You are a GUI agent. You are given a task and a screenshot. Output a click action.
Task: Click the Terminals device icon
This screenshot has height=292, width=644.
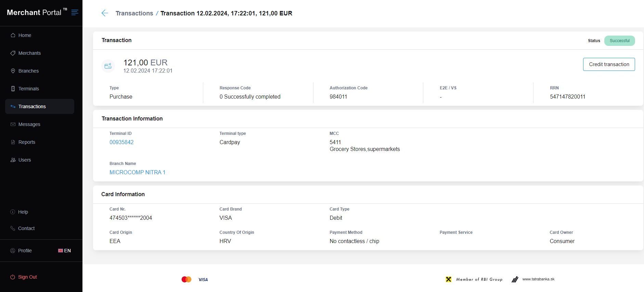click(13, 89)
